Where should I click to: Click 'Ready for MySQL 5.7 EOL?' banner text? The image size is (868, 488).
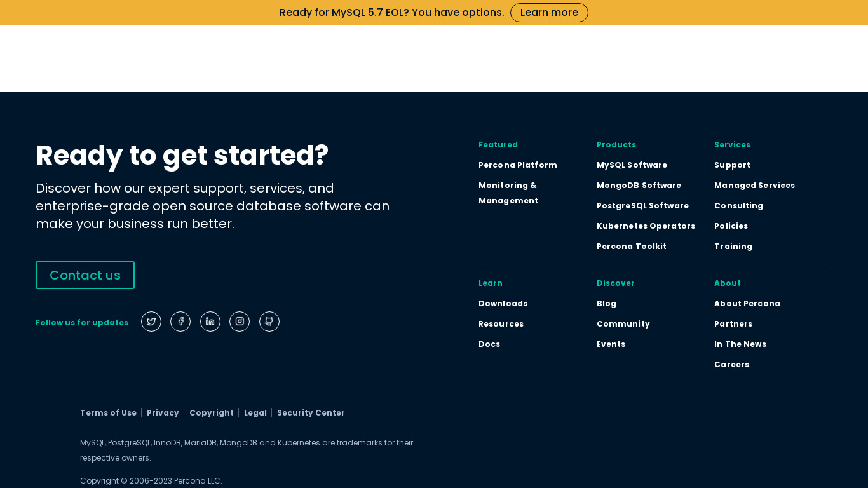tap(392, 13)
